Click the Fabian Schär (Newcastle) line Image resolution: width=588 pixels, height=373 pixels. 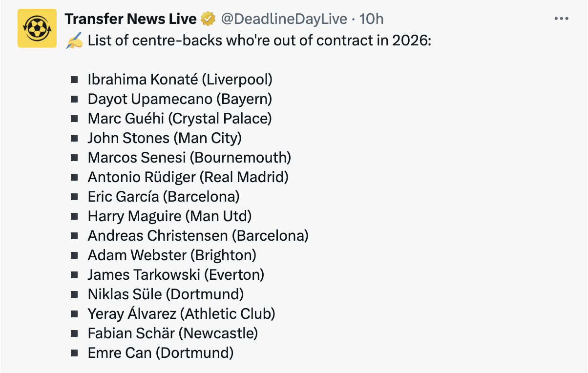click(x=172, y=333)
